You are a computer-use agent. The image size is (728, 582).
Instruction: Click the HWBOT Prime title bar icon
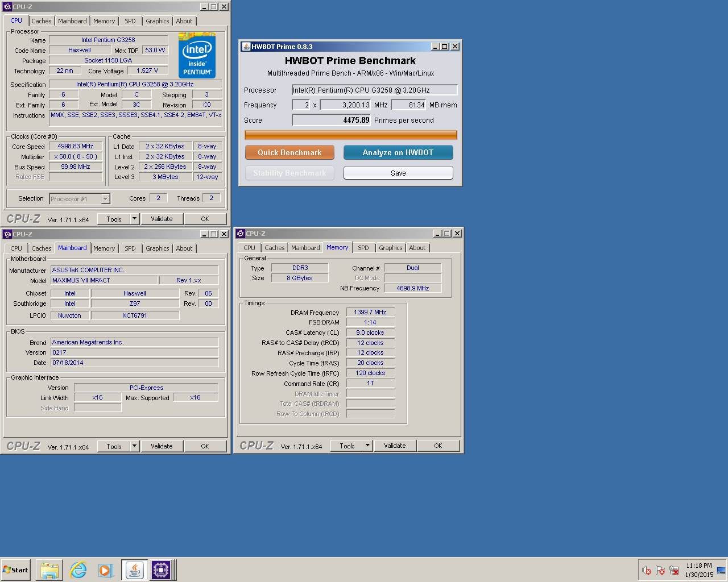point(246,47)
